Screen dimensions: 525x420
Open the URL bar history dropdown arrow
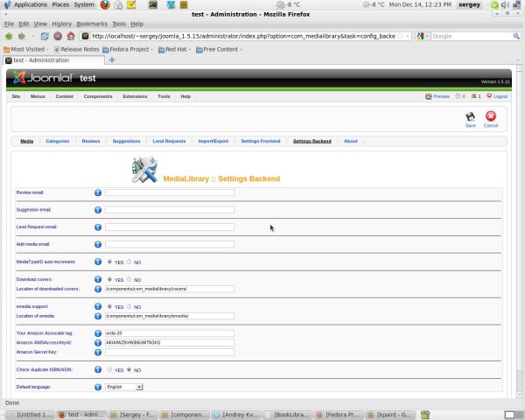(407, 36)
